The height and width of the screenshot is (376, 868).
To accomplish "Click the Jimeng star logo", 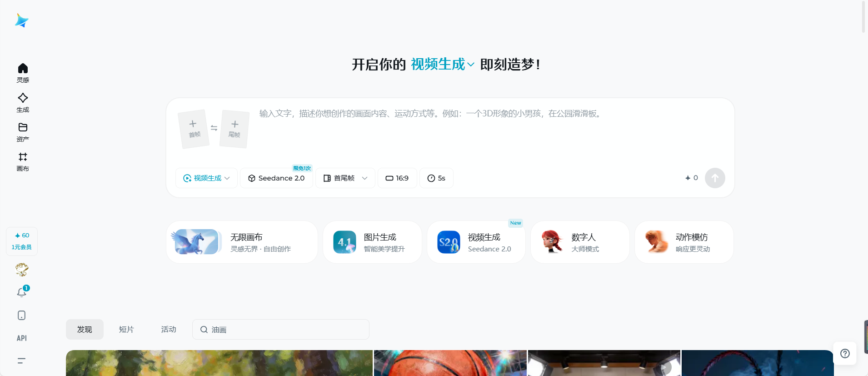I will pyautogui.click(x=21, y=21).
